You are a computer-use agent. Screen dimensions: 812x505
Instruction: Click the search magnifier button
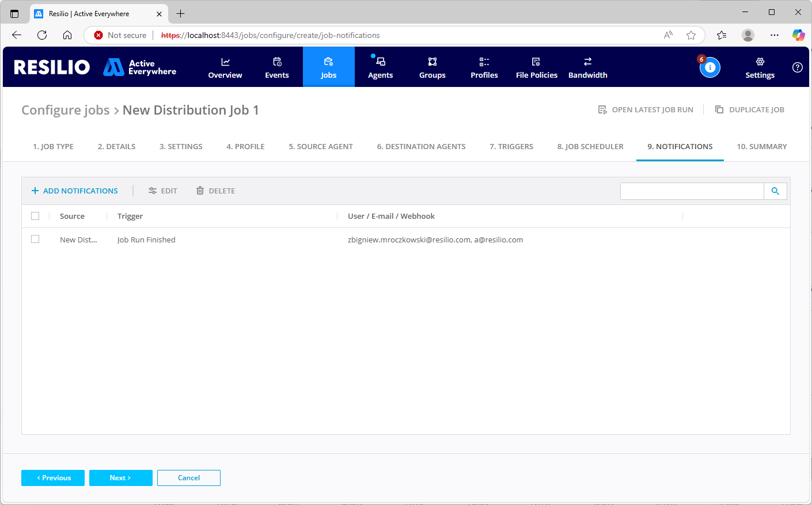click(x=775, y=191)
